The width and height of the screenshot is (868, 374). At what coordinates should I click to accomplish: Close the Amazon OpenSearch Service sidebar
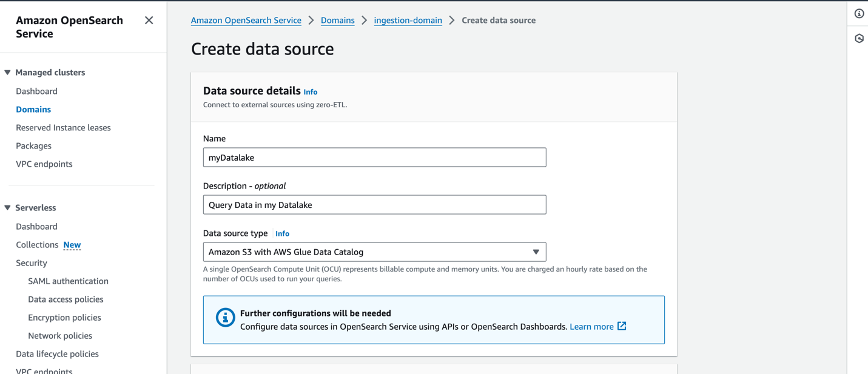point(149,21)
